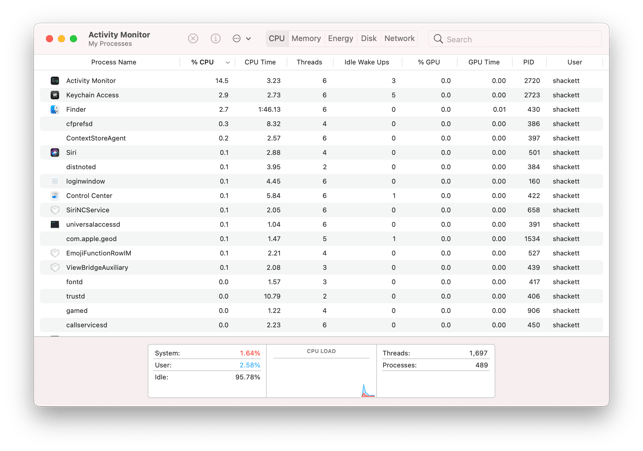Sort by CPU Time column header
This screenshot has height=451, width=643.
tap(260, 62)
